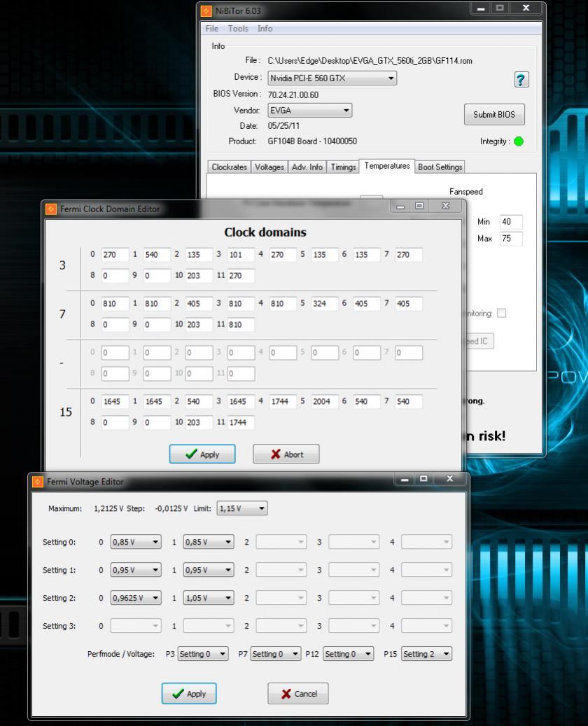Open Setting 0 column 1 voltage dropdown
Viewport: 588px width, 726px height.
pyautogui.click(x=209, y=542)
